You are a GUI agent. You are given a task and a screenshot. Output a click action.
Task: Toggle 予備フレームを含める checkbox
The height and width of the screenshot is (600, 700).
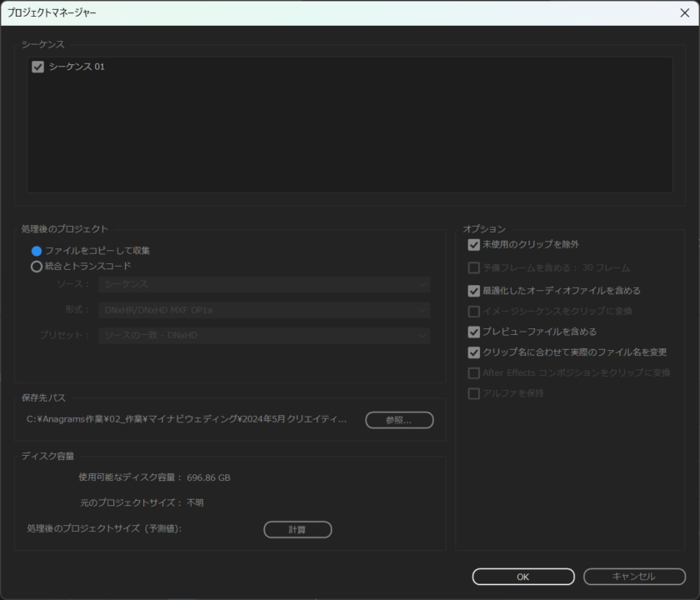click(474, 268)
